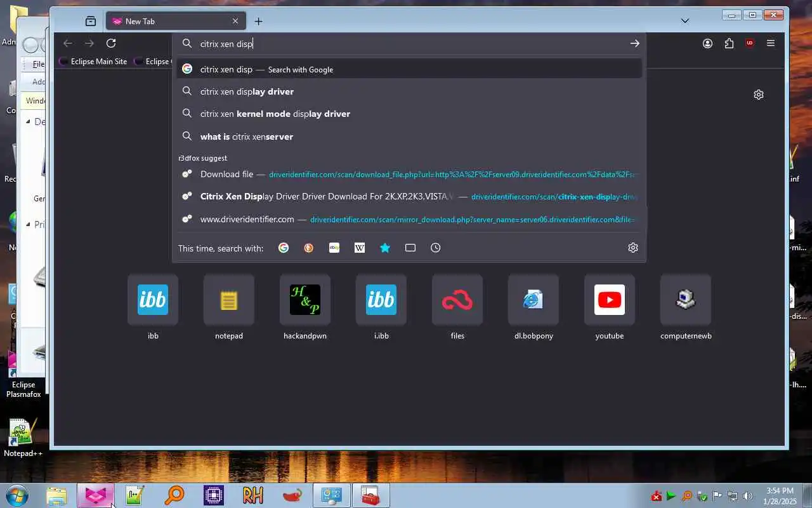Open the Firefox View icon beside the tab
The image size is (812, 508).
coord(91,21)
